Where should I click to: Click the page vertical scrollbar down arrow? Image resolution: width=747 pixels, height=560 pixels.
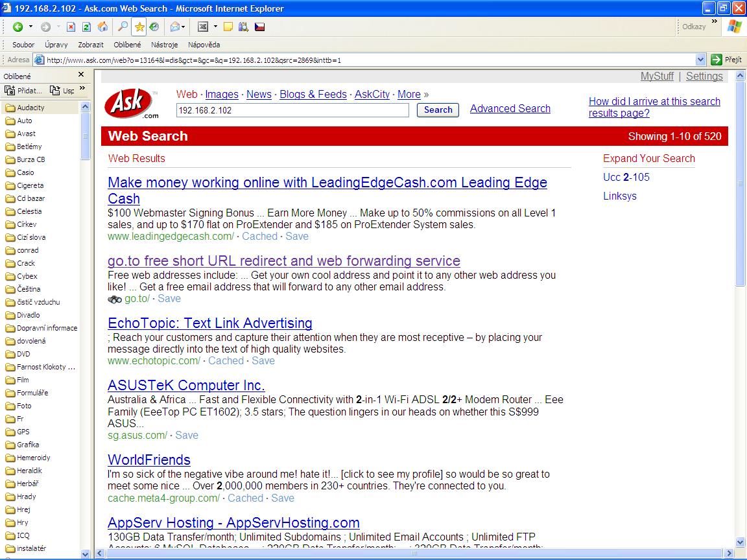point(741,542)
